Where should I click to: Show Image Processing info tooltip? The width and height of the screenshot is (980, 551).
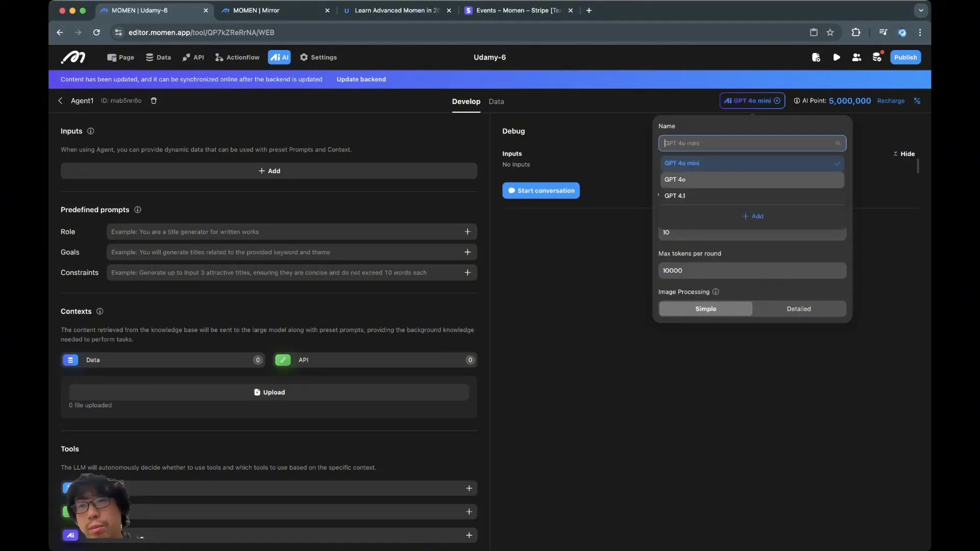[x=716, y=292]
